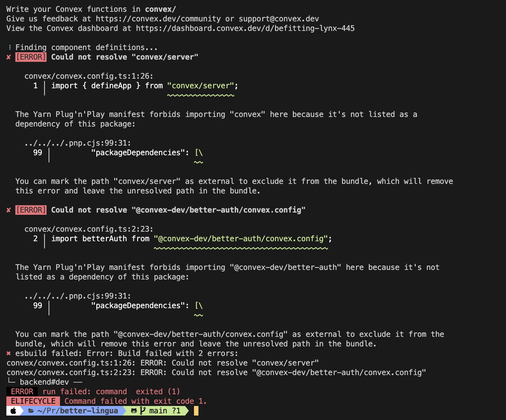The width and height of the screenshot is (506, 420).
Task: Click the red X before esbuild failed
Action: click(9, 353)
